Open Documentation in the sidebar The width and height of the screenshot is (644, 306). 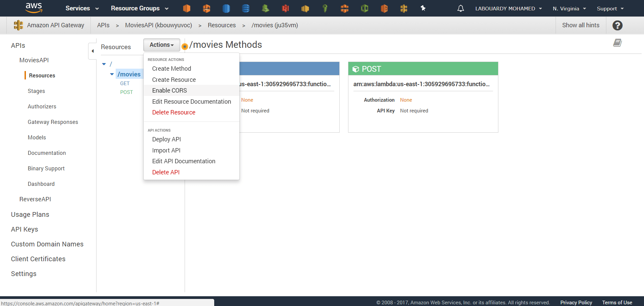point(47,153)
